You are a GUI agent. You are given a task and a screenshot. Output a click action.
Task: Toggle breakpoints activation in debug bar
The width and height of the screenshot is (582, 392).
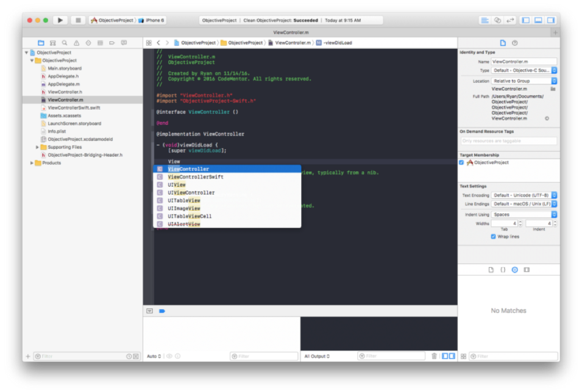point(162,311)
